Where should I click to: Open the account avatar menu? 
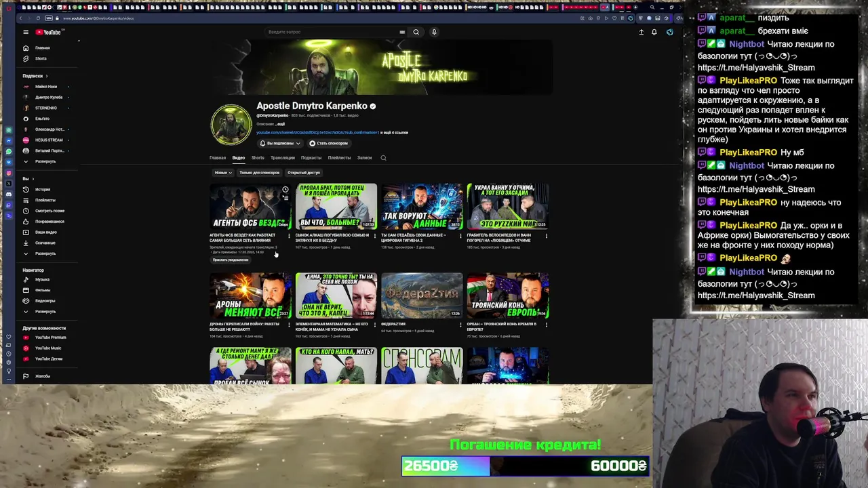(x=669, y=32)
